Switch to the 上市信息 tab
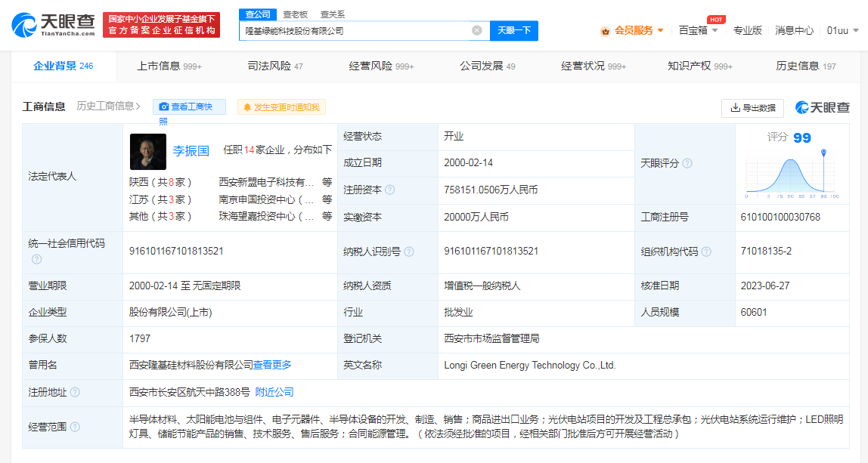Viewport: 868px width, 463px height. (x=169, y=66)
